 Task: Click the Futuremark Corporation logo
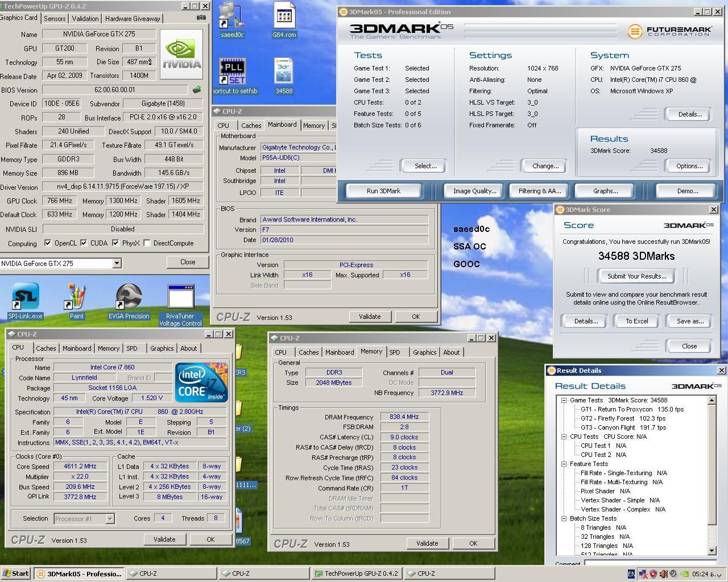(x=669, y=31)
